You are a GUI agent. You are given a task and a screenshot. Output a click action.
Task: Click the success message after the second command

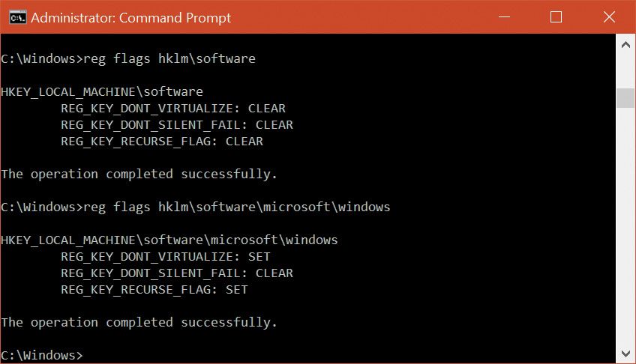click(x=139, y=322)
